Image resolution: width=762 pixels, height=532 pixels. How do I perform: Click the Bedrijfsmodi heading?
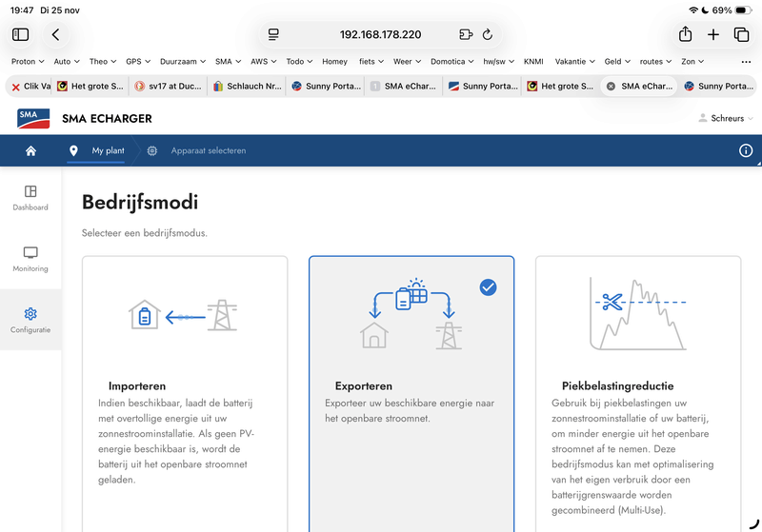[x=140, y=202]
